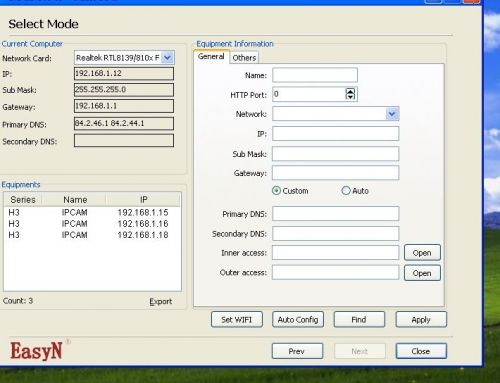Click the equipment Primary DNS input
This screenshot has height=383, width=500.
[x=335, y=214]
